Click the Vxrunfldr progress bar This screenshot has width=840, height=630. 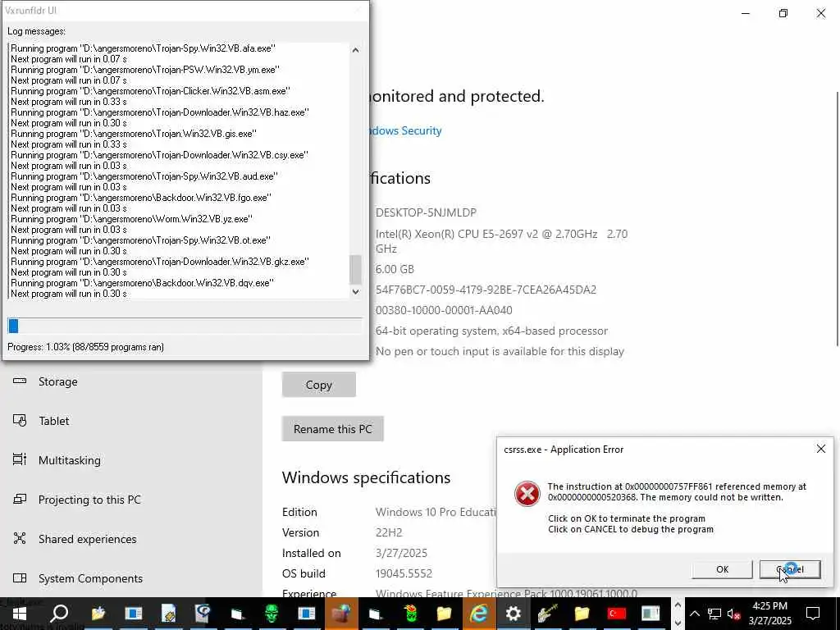[x=185, y=326]
